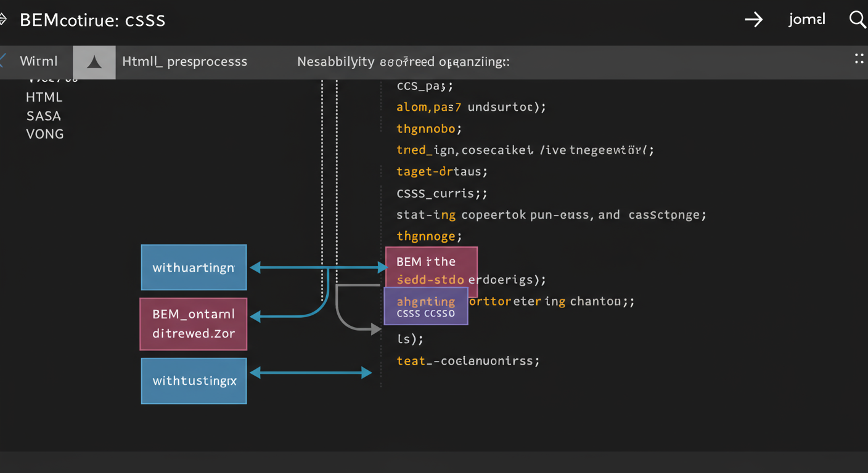Click the jomal label in header
The image size is (868, 473).
806,20
